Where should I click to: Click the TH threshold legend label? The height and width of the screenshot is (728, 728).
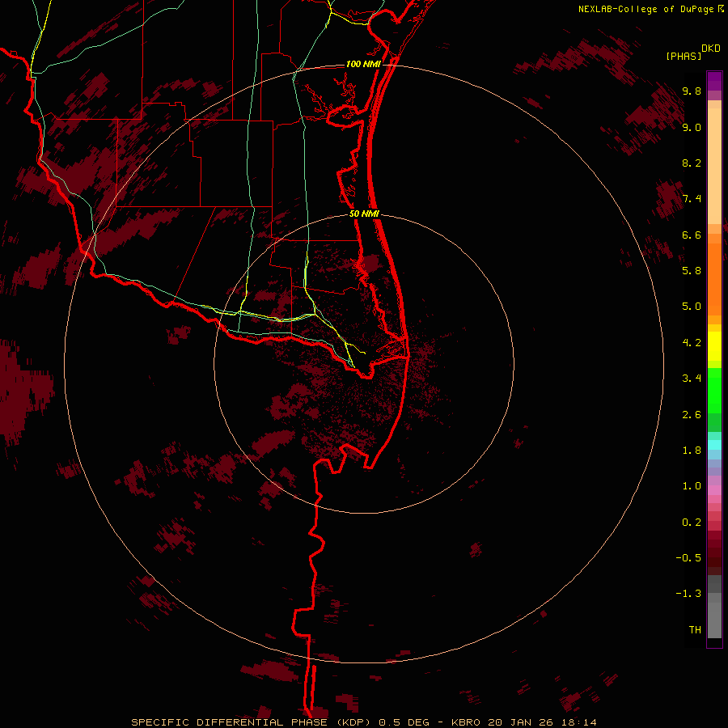[x=695, y=630]
